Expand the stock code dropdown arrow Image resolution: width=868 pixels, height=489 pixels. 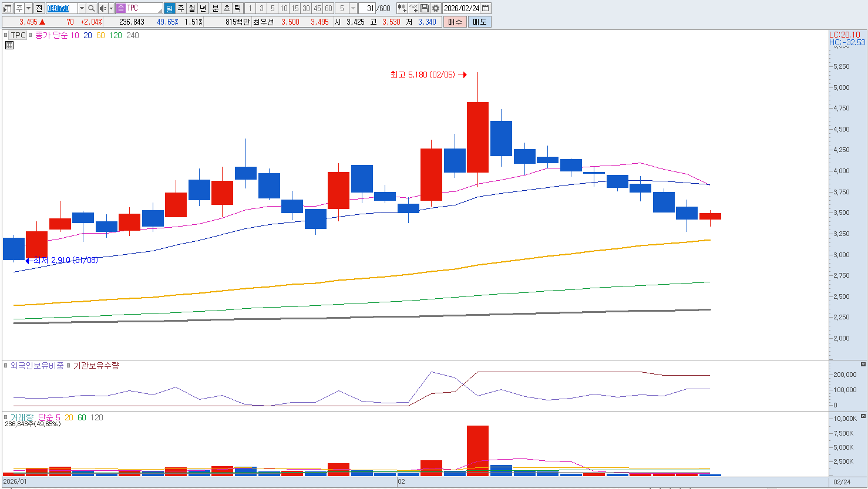(x=82, y=8)
